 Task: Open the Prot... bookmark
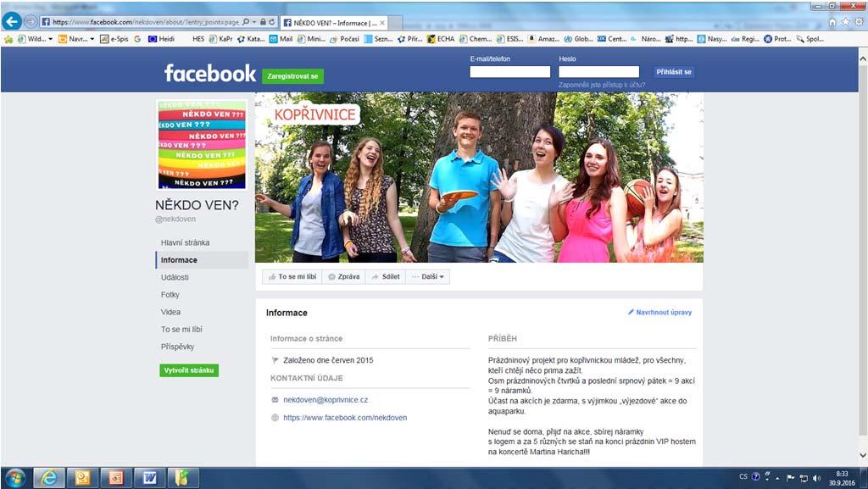tap(777, 39)
